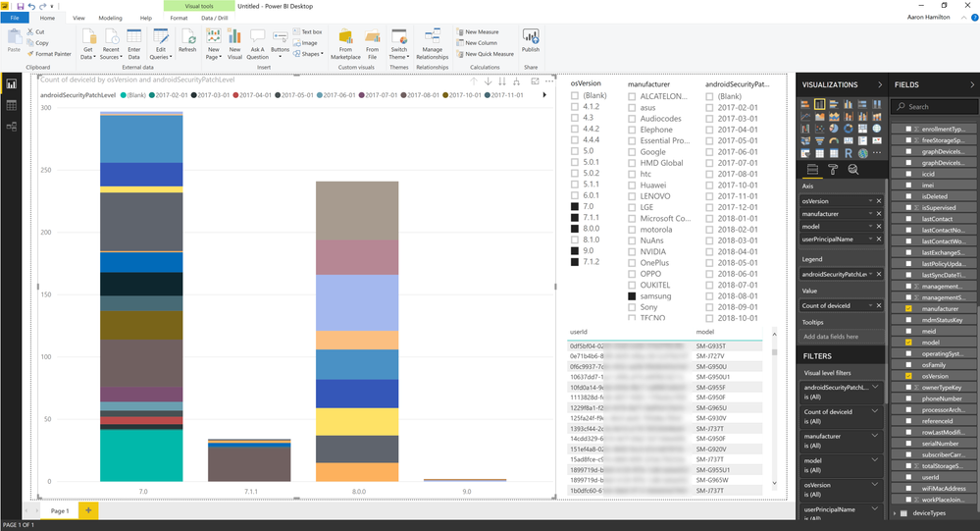Tick the Google manufacturer checkbox
Image resolution: width=980 pixels, height=531 pixels.
point(632,152)
